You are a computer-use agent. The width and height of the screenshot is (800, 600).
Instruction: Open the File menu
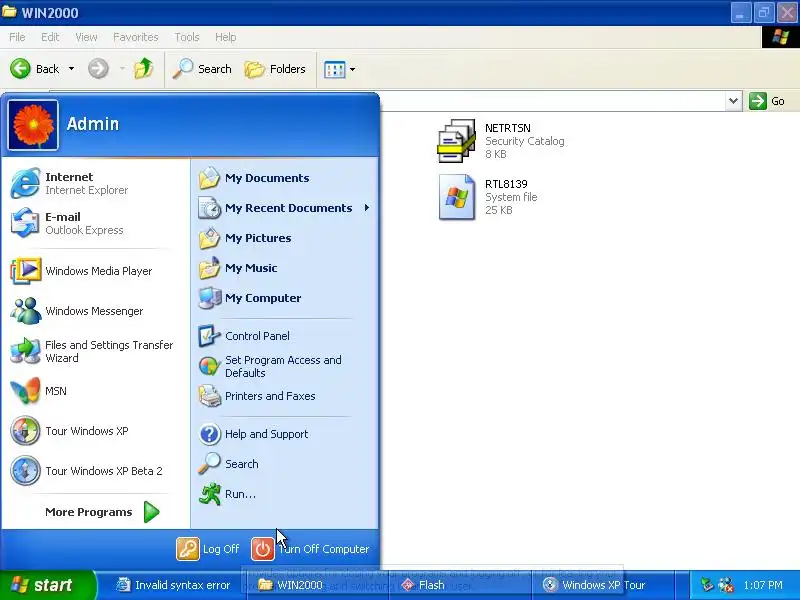point(17,37)
